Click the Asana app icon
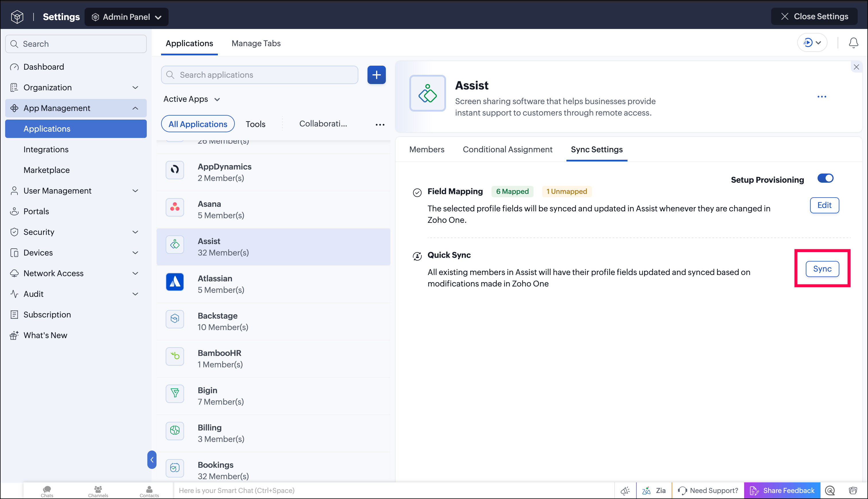The height and width of the screenshot is (499, 868). 175,207
